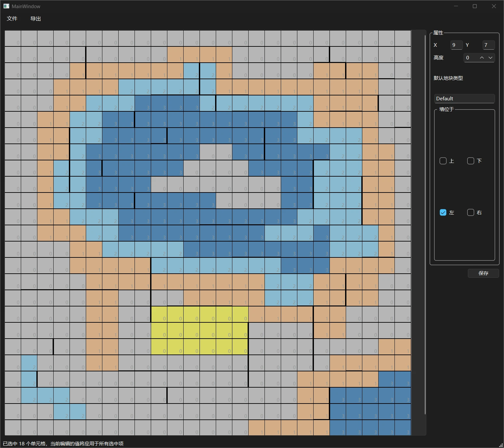Viewport: 504px width, 448px height.
Task: Click the 属性 panel title
Action: click(438, 32)
